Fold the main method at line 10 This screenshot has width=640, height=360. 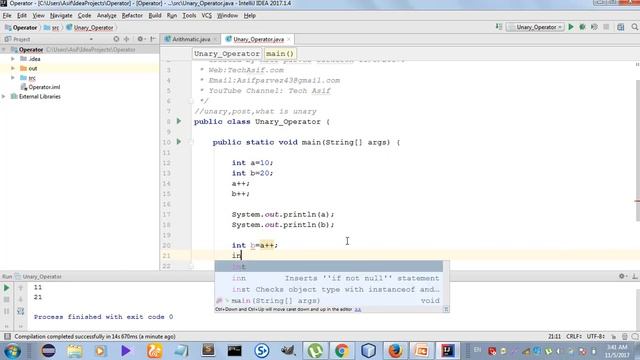click(191, 142)
